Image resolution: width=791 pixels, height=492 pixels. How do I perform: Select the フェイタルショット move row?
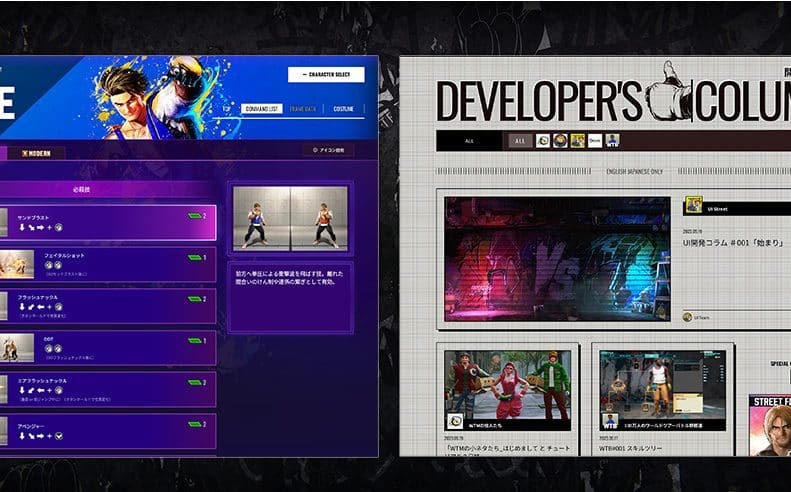pos(108,264)
